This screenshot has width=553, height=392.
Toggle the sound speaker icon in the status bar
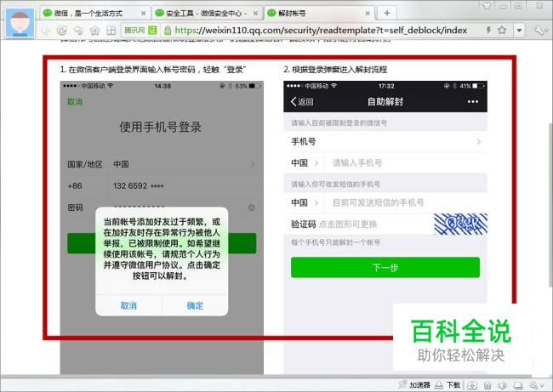[502, 385]
